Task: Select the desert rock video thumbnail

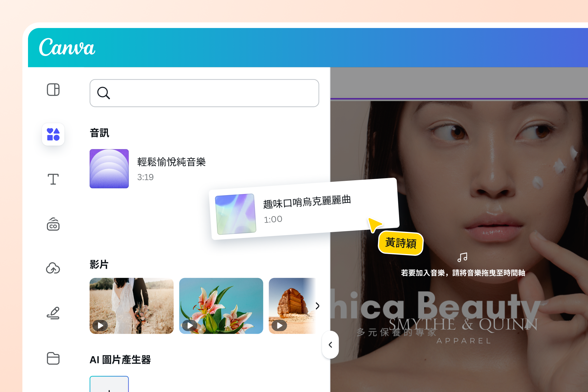Action: pos(292,306)
